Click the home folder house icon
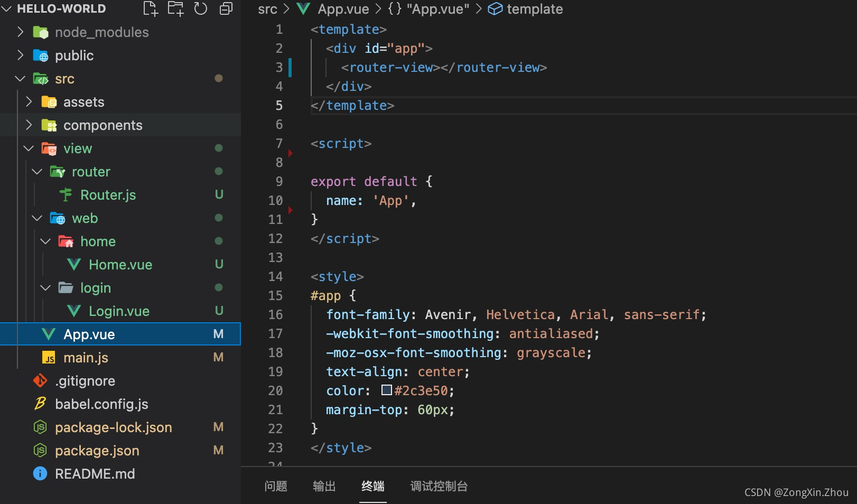 [66, 241]
